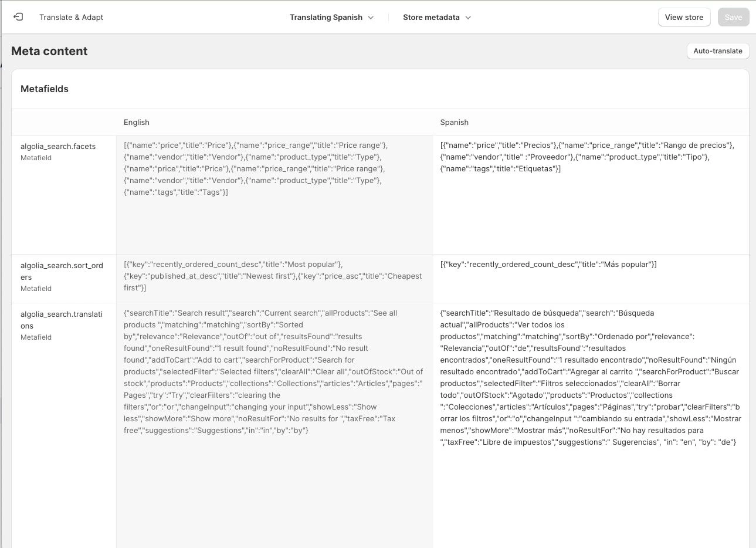Click the exit arrow icon beside Translate & Adapt
Image resolution: width=756 pixels, height=548 pixels.
click(17, 17)
